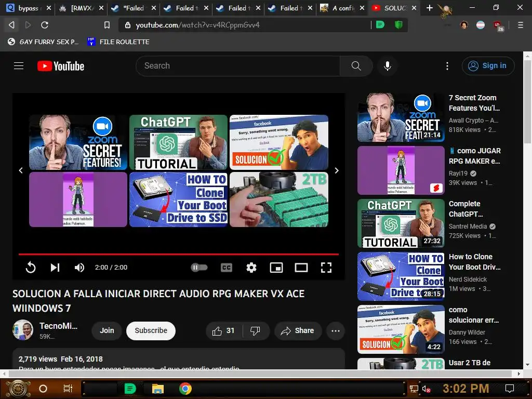Switch to the [RMVX browser tab
The height and width of the screenshot is (399, 532).
(x=81, y=8)
